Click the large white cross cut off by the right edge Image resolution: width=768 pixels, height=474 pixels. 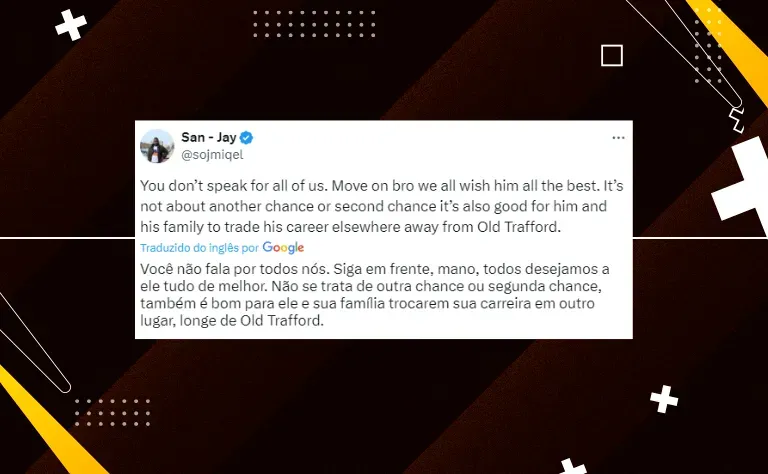pos(742,186)
